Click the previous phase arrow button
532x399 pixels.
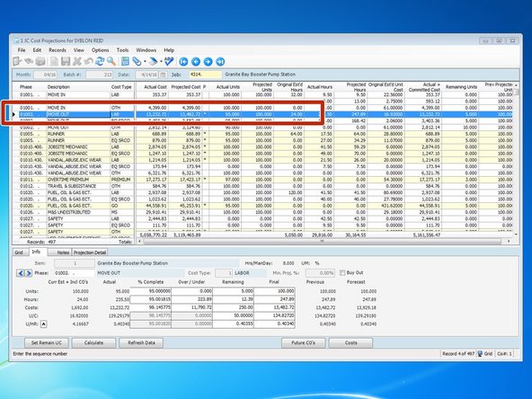pyautogui.click(x=21, y=273)
